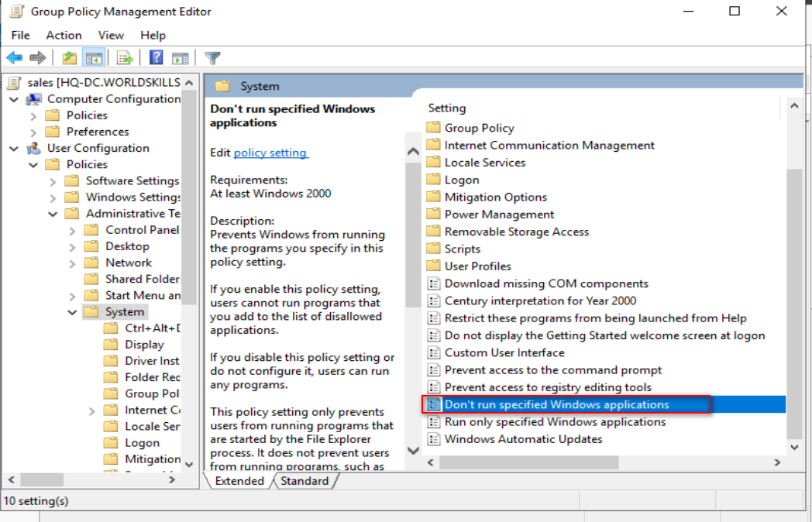812x522 pixels.
Task: Open the User Profiles folder in Setting list
Action: (480, 266)
